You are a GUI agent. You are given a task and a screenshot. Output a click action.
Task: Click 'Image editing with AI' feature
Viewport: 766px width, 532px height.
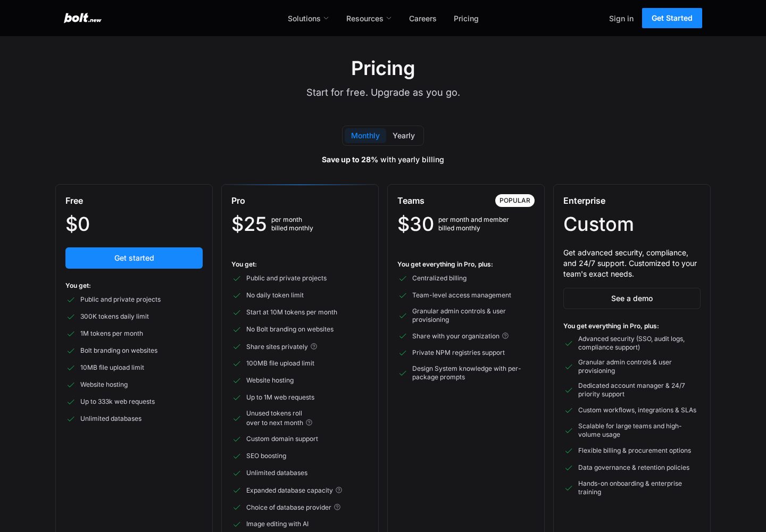277,524
